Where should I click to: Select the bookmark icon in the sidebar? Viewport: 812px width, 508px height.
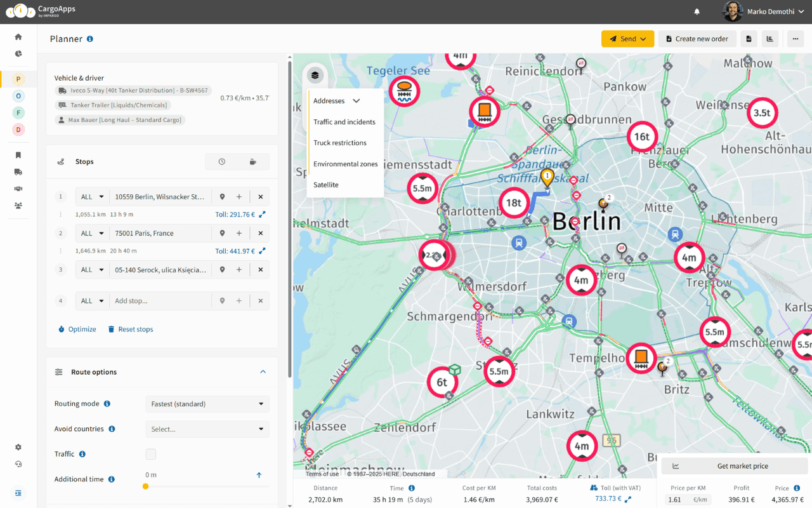coord(18,154)
